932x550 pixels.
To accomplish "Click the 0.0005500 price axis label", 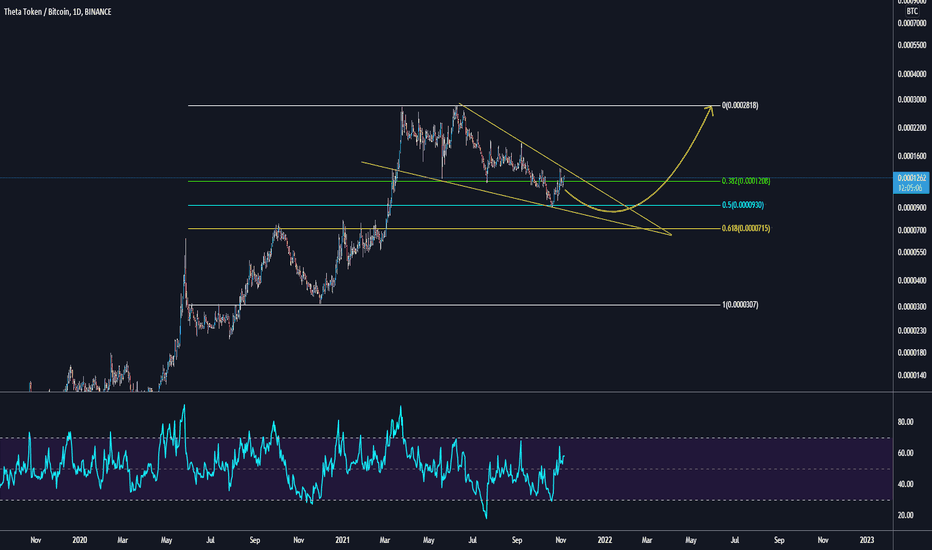I will (912, 45).
